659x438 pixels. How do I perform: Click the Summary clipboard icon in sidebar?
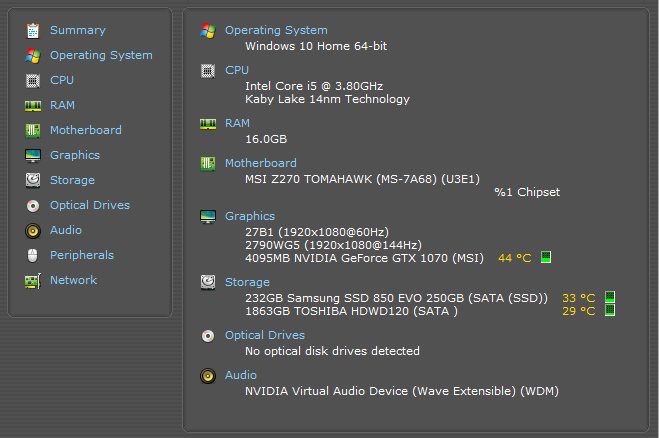coord(33,30)
